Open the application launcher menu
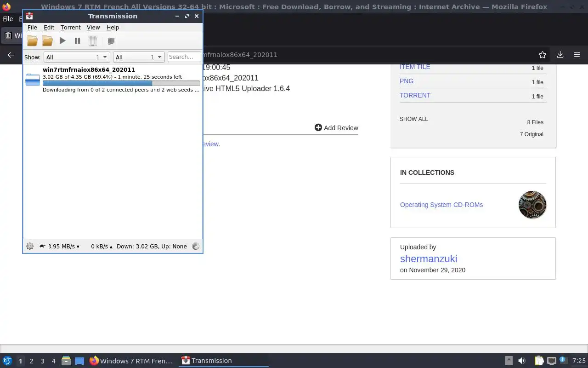 click(x=7, y=361)
